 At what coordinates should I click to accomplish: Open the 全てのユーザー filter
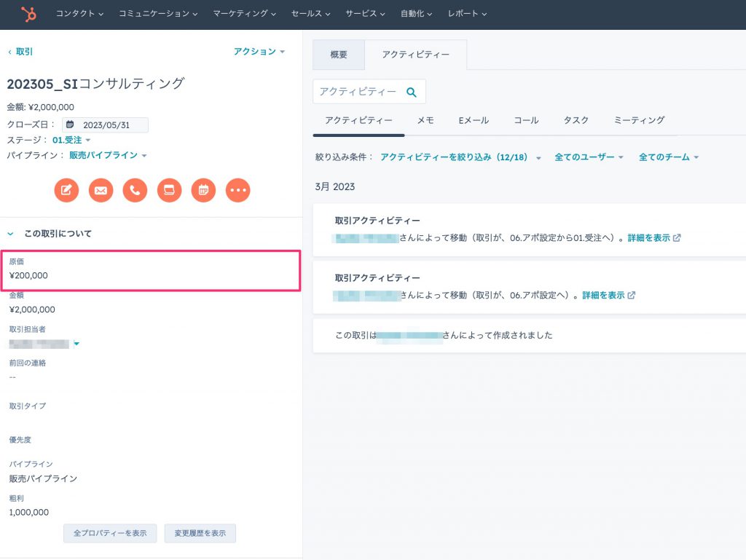(589, 157)
